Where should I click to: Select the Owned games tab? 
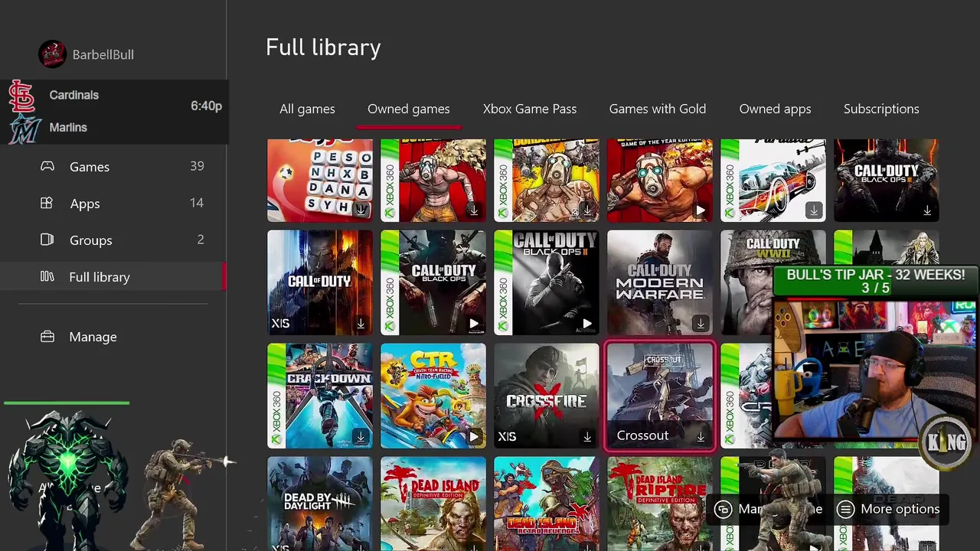409,109
